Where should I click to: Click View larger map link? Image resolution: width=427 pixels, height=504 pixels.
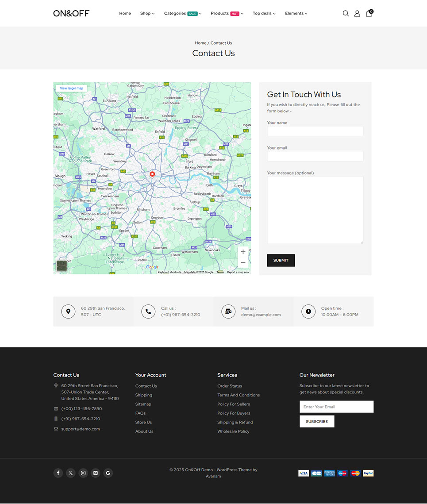click(x=71, y=88)
